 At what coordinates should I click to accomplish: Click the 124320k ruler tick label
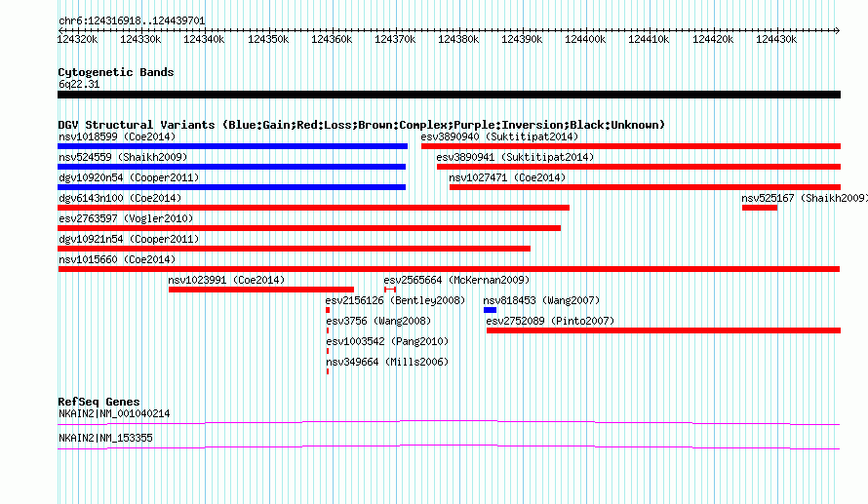point(77,39)
